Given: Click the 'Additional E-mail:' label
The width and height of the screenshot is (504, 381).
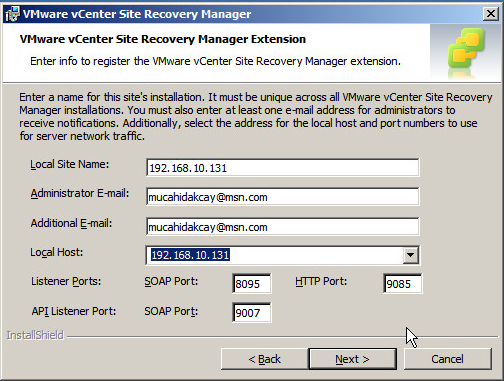Looking at the screenshot, I should pyautogui.click(x=71, y=223).
